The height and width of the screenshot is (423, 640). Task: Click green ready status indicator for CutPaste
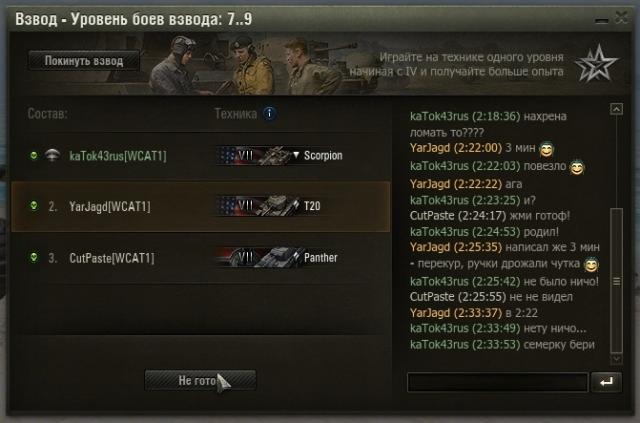[x=34, y=257]
